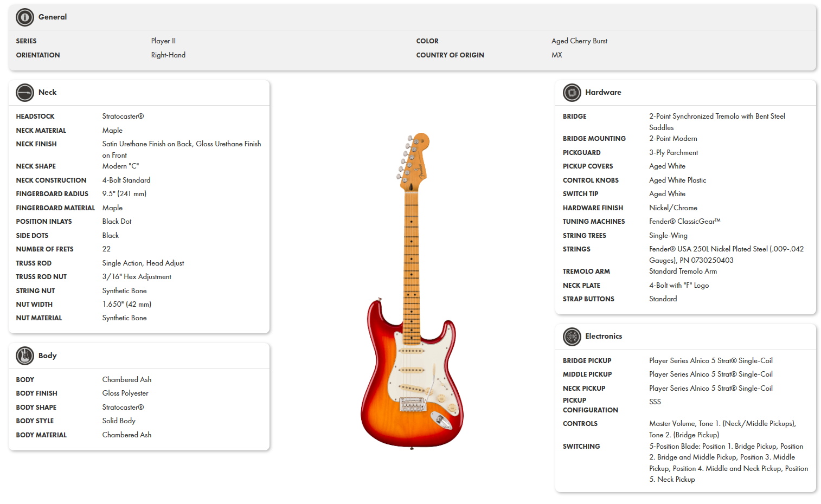821x504 pixels.
Task: Click the SERIES label
Action: (27, 41)
